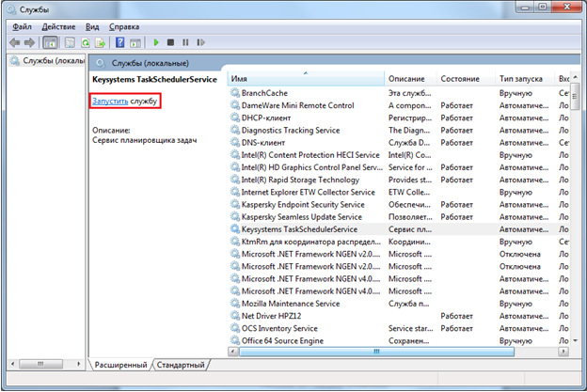587x392 pixels.
Task: Click the blue Help toolbar icon
Action: [119, 42]
